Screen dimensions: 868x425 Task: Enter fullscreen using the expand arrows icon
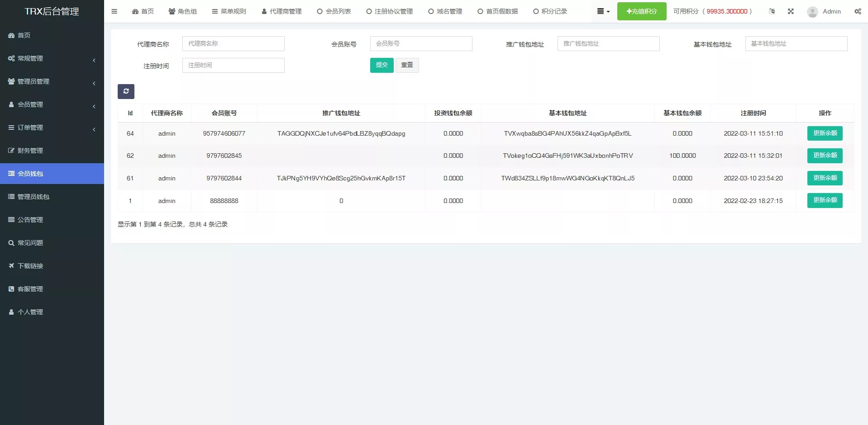pos(791,11)
